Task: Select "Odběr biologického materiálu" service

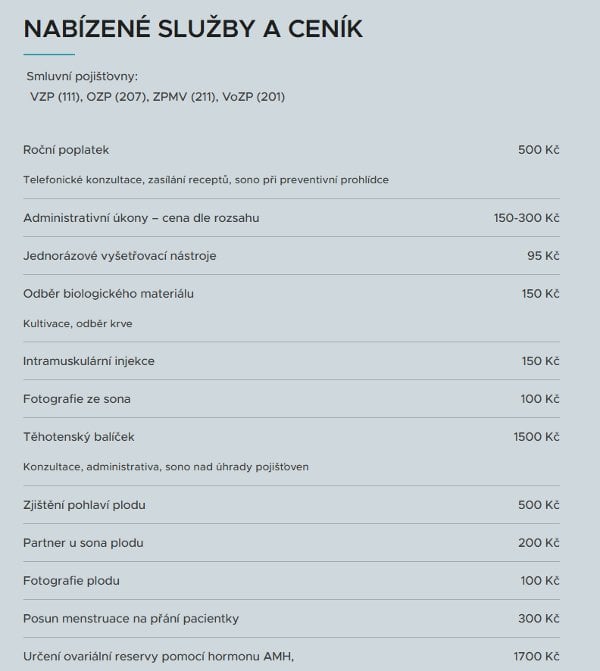Action: (108, 294)
